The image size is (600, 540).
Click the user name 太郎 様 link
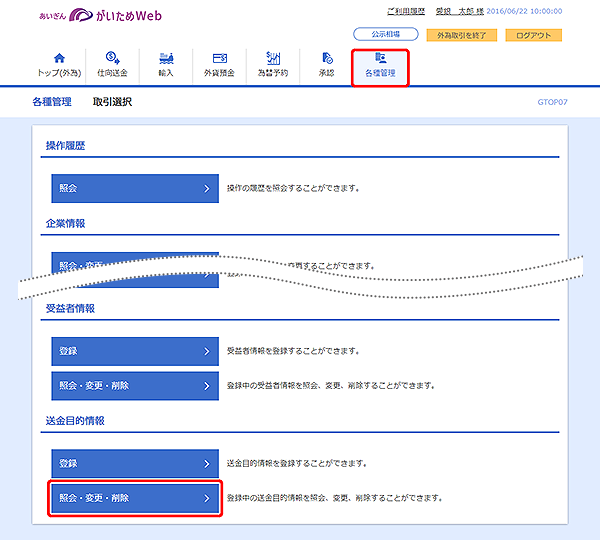click(460, 11)
